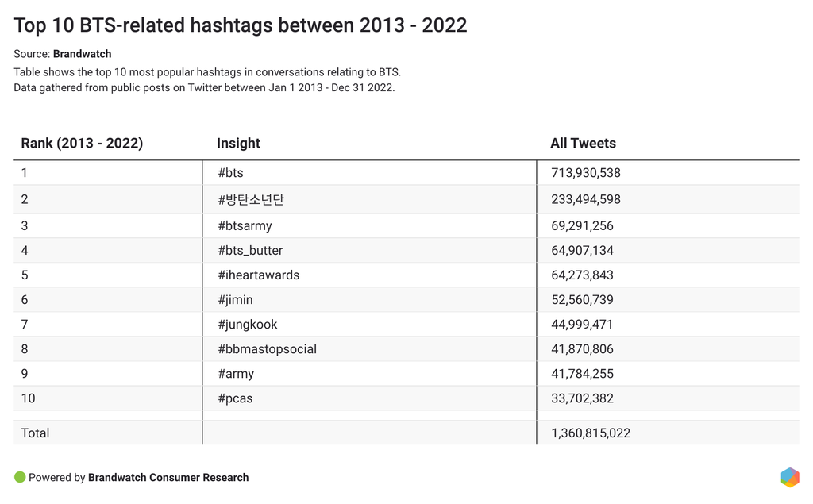Select the #btsarmy row entry

(x=245, y=226)
